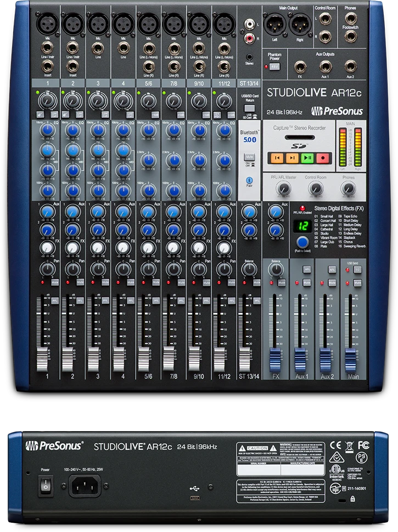
Task: Grab the Aux 1 master fader
Action: 300,360
